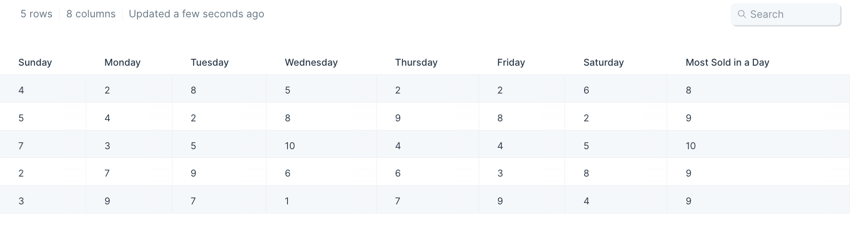868x250 pixels.
Task: Click the 8 columns count label
Action: [91, 14]
